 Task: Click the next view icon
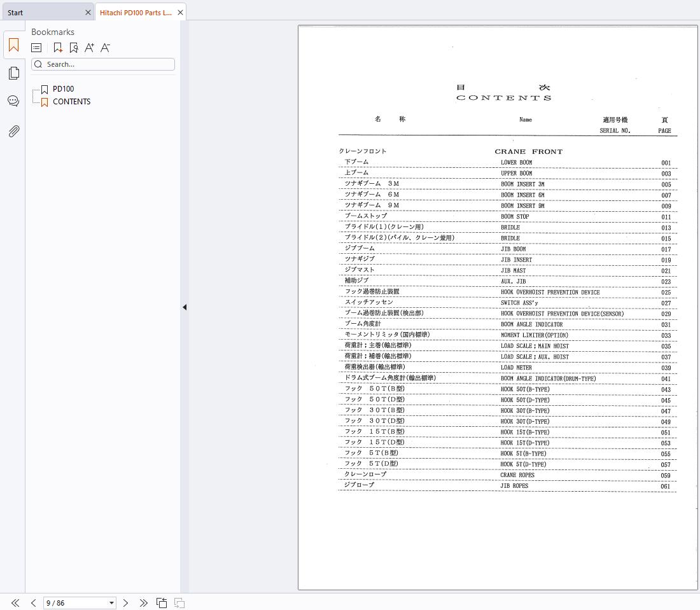tap(179, 603)
